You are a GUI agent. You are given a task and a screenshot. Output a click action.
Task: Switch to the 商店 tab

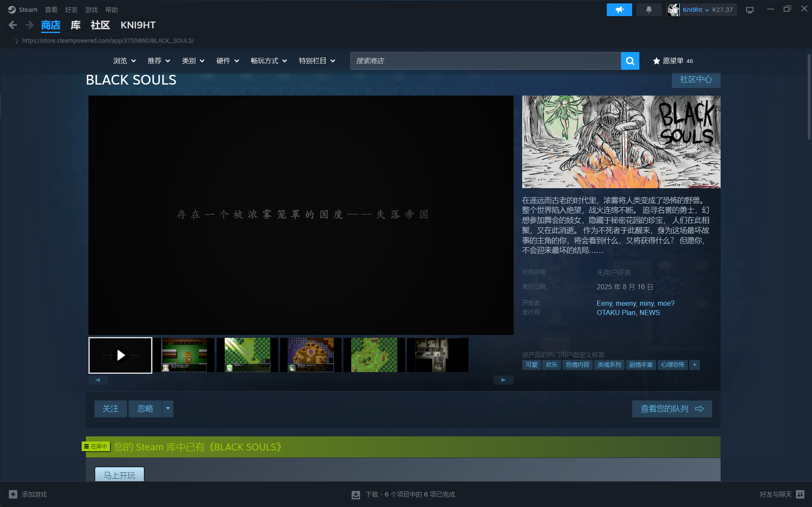coord(51,25)
